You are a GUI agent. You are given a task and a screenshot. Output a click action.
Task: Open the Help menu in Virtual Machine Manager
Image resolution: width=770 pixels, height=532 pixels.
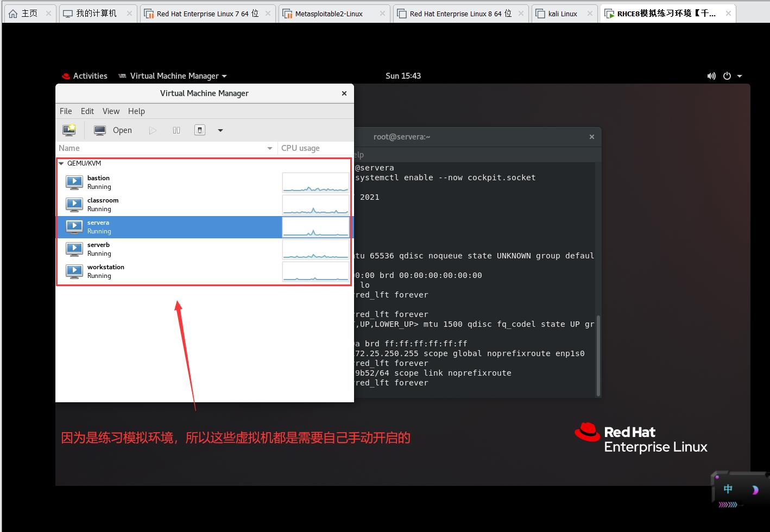point(136,111)
